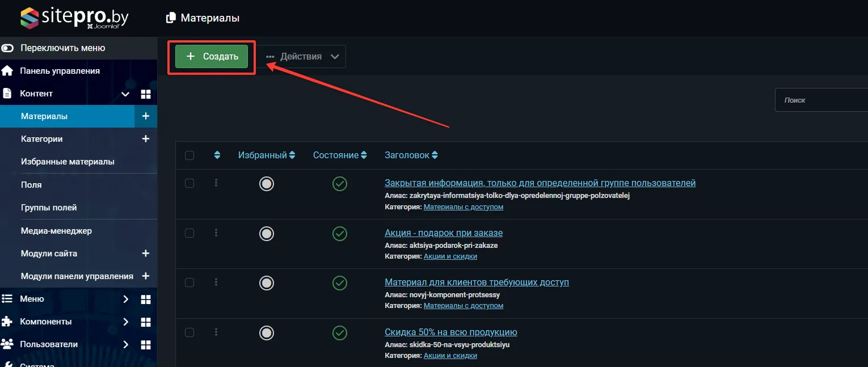Click the plus icon next to Материалы
The image size is (868, 367).
(x=146, y=116)
